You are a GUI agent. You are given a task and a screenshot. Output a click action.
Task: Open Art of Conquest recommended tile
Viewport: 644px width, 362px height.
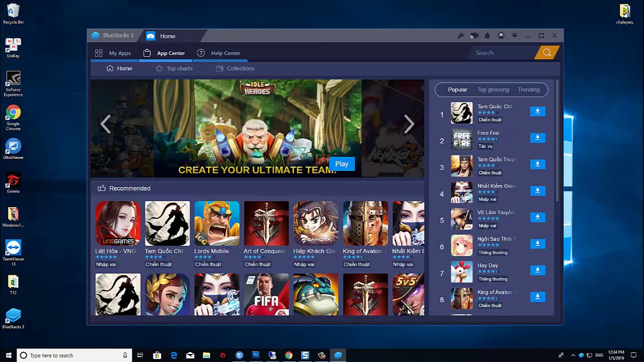coord(266,223)
